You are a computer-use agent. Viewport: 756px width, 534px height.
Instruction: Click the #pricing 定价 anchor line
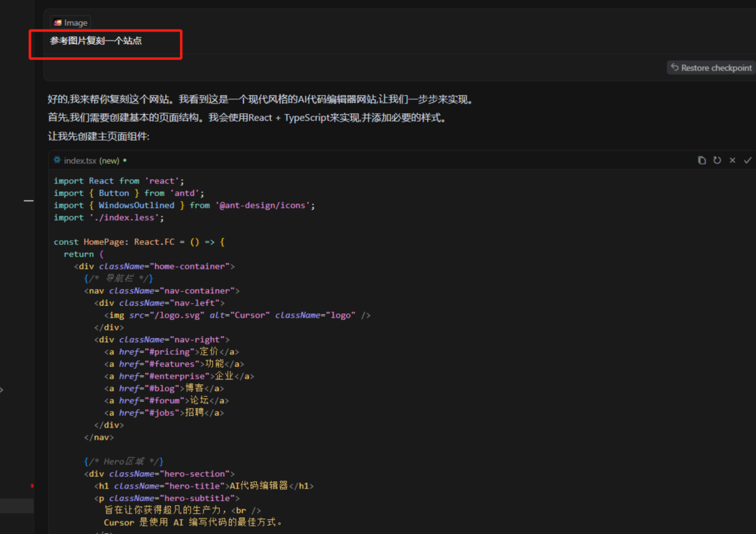[171, 351]
